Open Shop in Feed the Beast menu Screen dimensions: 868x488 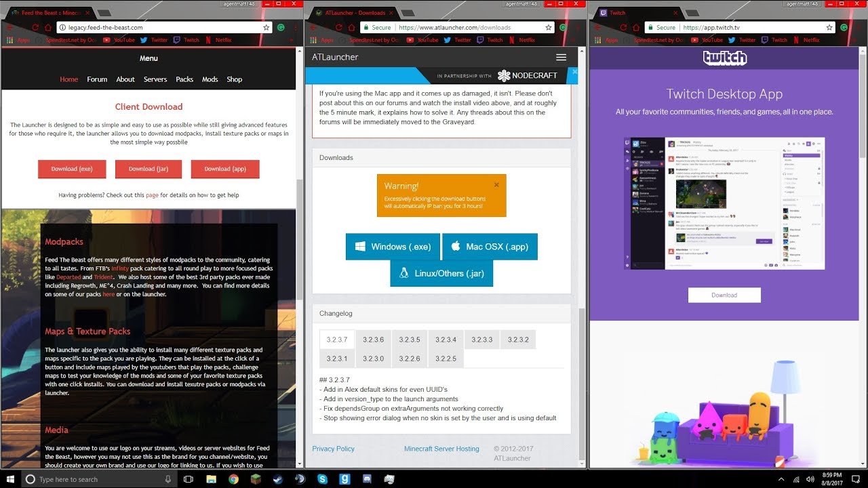click(235, 79)
